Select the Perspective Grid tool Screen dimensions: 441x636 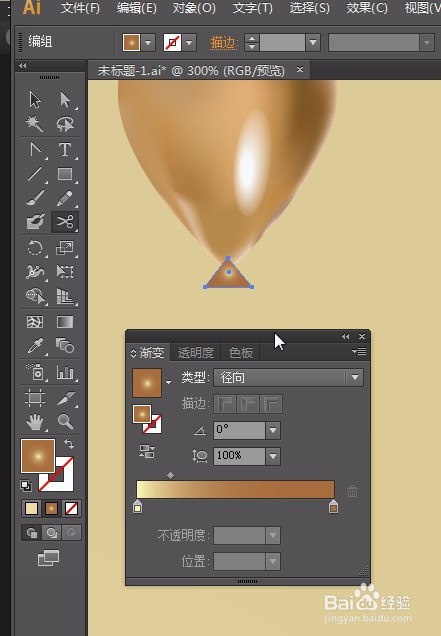65,296
